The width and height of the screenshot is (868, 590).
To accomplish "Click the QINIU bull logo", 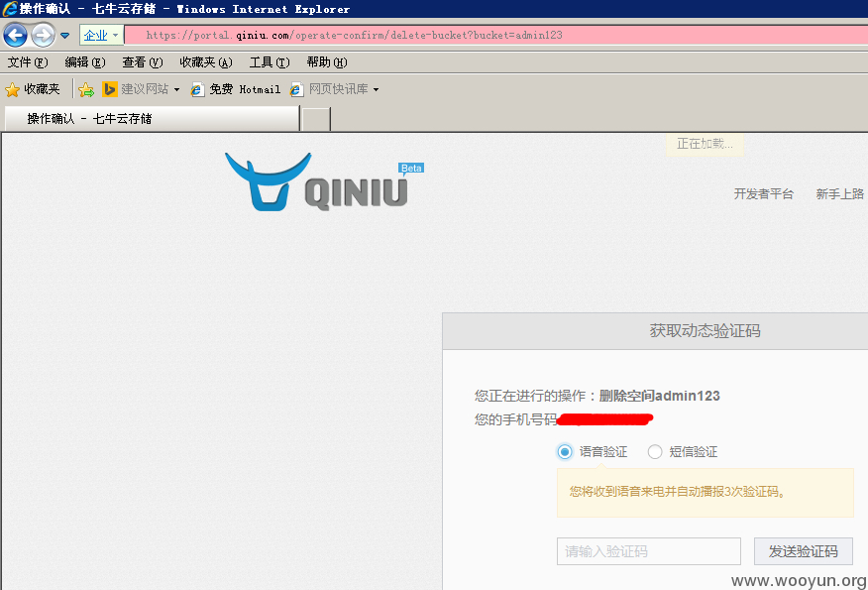I will pos(317,182).
